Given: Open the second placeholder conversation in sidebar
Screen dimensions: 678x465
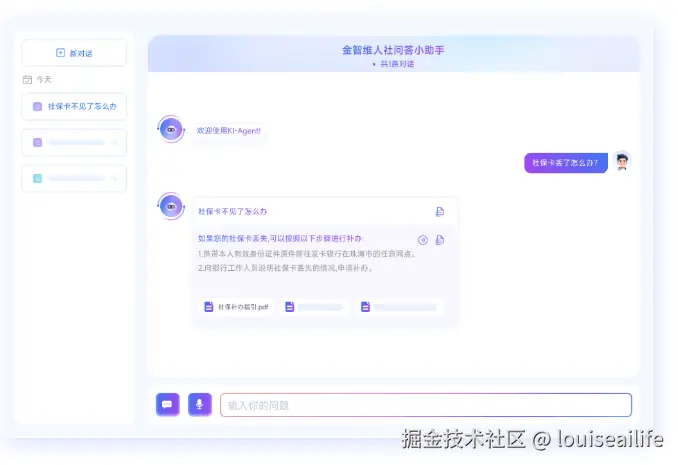Looking at the screenshot, I should pyautogui.click(x=74, y=142).
